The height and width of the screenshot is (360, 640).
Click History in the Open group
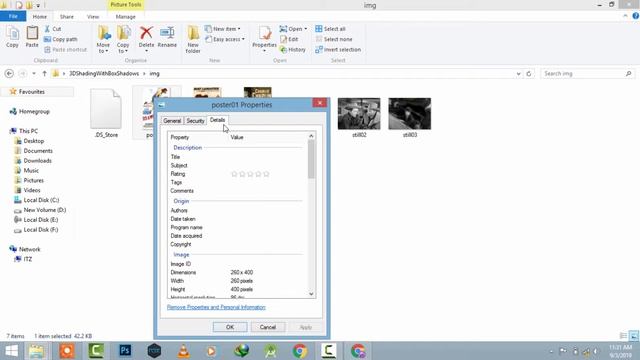(x=293, y=49)
